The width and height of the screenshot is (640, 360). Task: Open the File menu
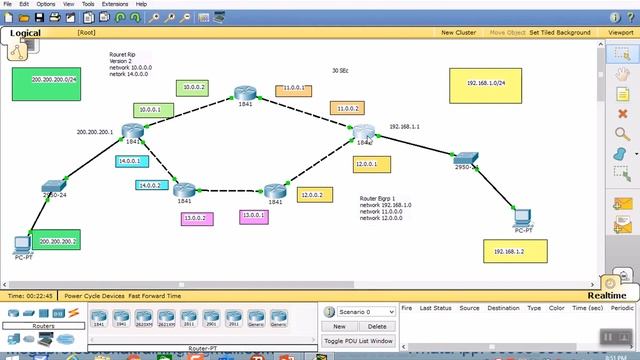pos(7,4)
